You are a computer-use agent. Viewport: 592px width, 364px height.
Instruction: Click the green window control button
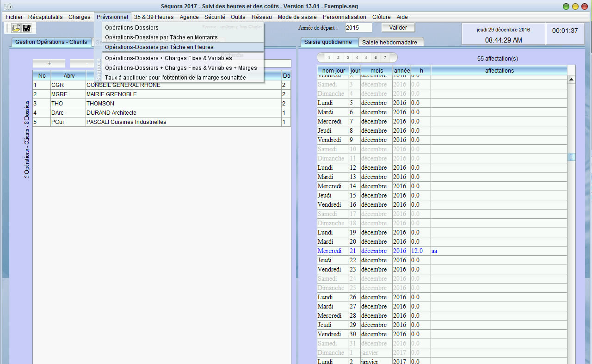[566, 6]
